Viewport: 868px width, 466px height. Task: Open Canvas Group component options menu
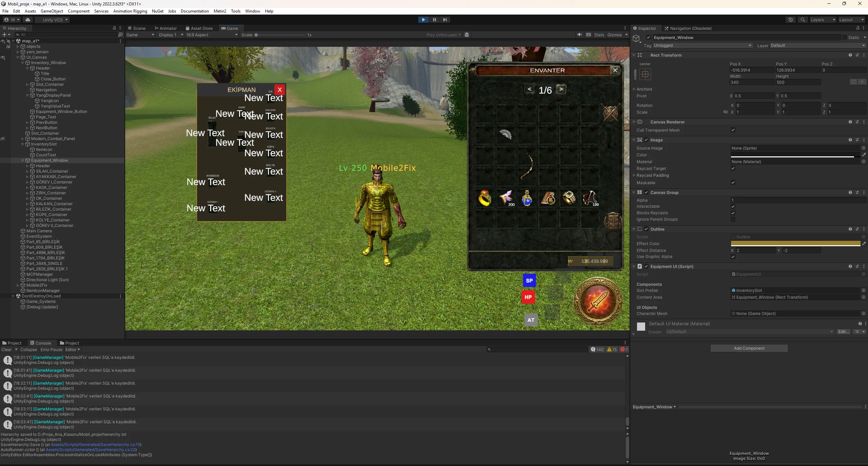[864, 192]
